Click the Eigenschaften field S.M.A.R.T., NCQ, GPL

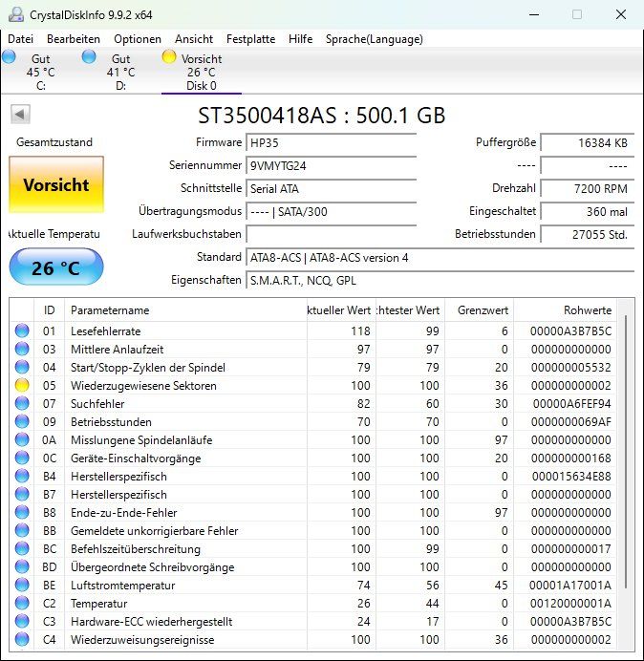(x=440, y=280)
